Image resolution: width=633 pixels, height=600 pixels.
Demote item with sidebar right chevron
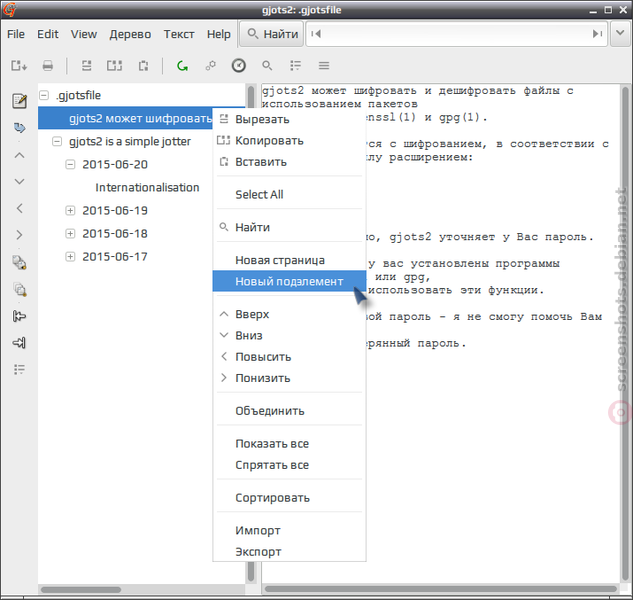point(19,235)
